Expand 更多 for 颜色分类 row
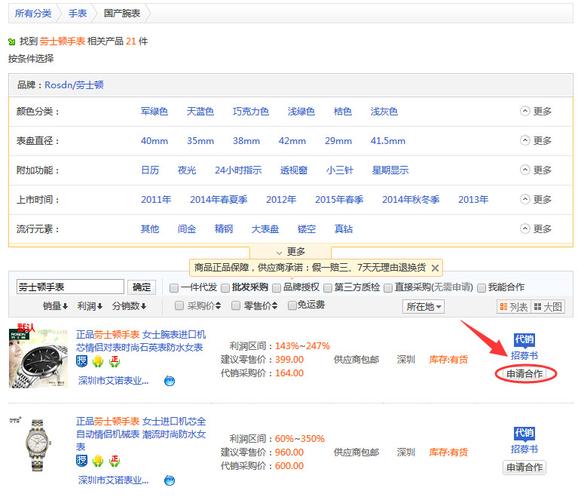 [536, 111]
